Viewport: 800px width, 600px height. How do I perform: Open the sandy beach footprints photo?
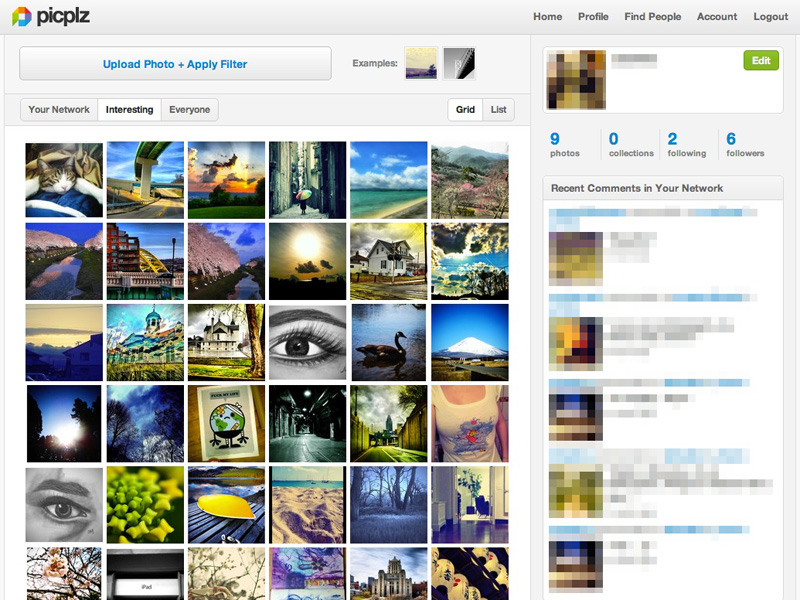[307, 505]
